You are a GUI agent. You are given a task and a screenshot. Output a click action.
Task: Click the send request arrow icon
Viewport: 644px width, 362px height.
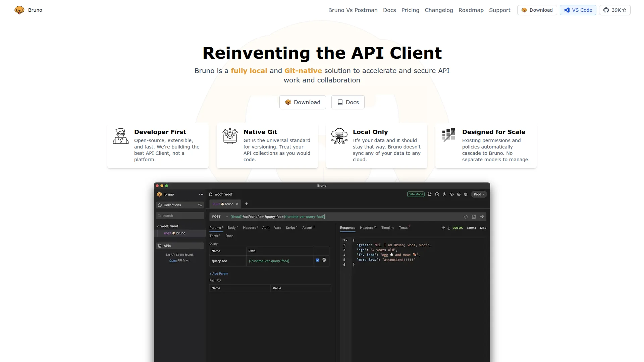pos(482,217)
